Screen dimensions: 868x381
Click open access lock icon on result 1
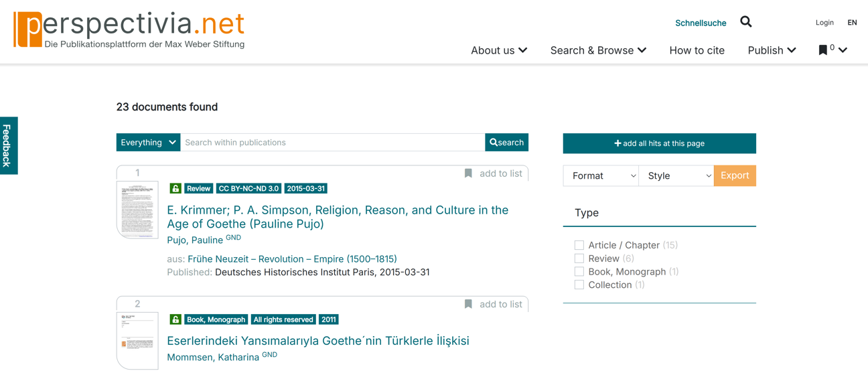(x=175, y=189)
